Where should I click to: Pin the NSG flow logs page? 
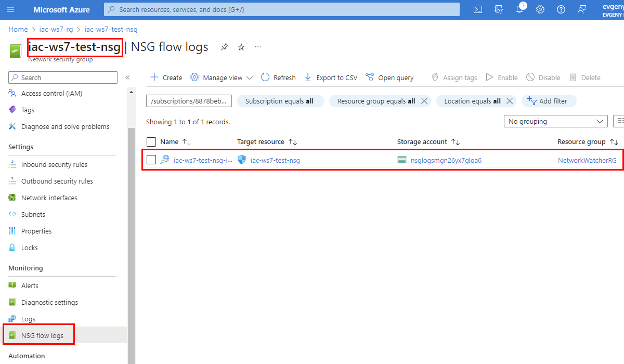click(224, 47)
